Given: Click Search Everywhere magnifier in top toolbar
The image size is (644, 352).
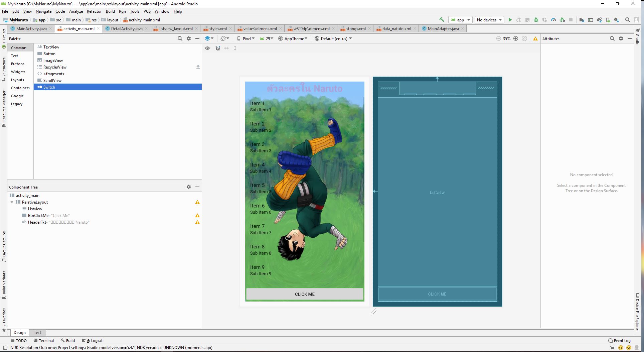Looking at the screenshot, I should click(x=628, y=20).
